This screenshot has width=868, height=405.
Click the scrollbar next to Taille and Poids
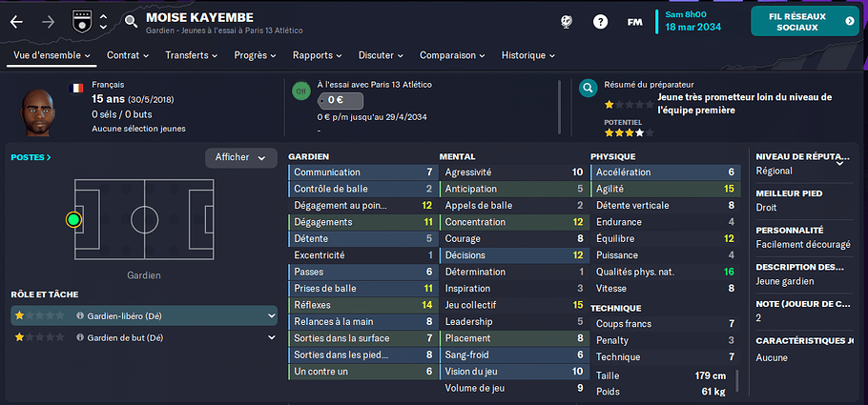pyautogui.click(x=736, y=380)
